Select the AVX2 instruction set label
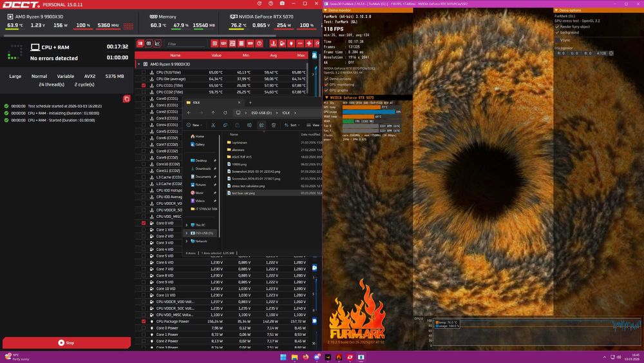Image resolution: width=644 pixels, height=363 pixels. pyautogui.click(x=90, y=76)
